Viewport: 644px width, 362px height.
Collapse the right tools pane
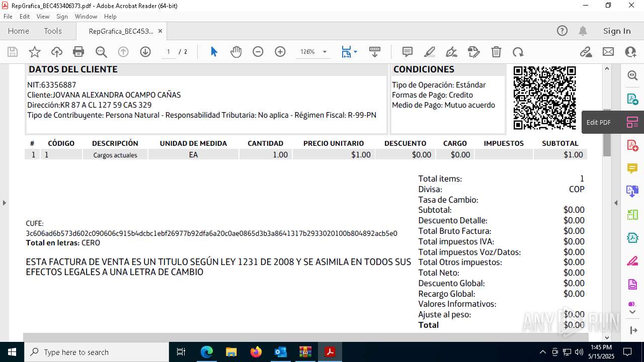(x=633, y=330)
